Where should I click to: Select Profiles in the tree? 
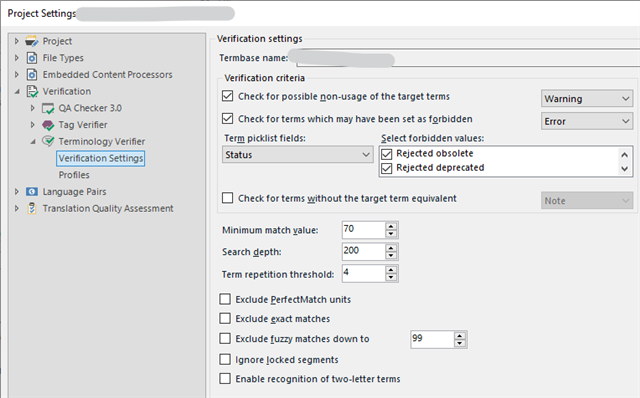[74, 175]
